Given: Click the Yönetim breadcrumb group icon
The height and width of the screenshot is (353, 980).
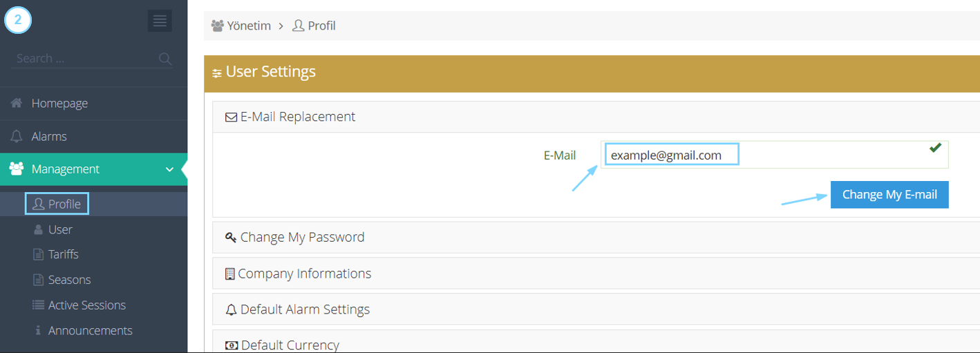Looking at the screenshot, I should click(218, 26).
